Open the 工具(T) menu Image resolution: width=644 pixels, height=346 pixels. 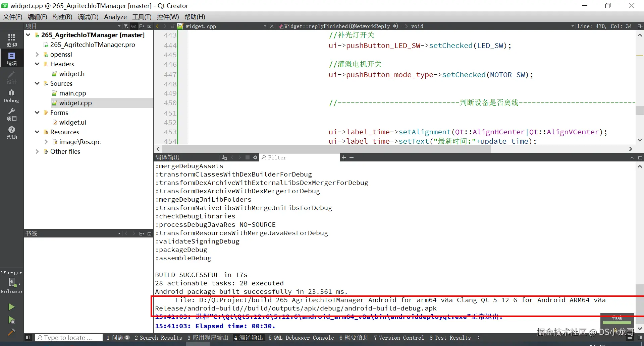click(x=142, y=17)
